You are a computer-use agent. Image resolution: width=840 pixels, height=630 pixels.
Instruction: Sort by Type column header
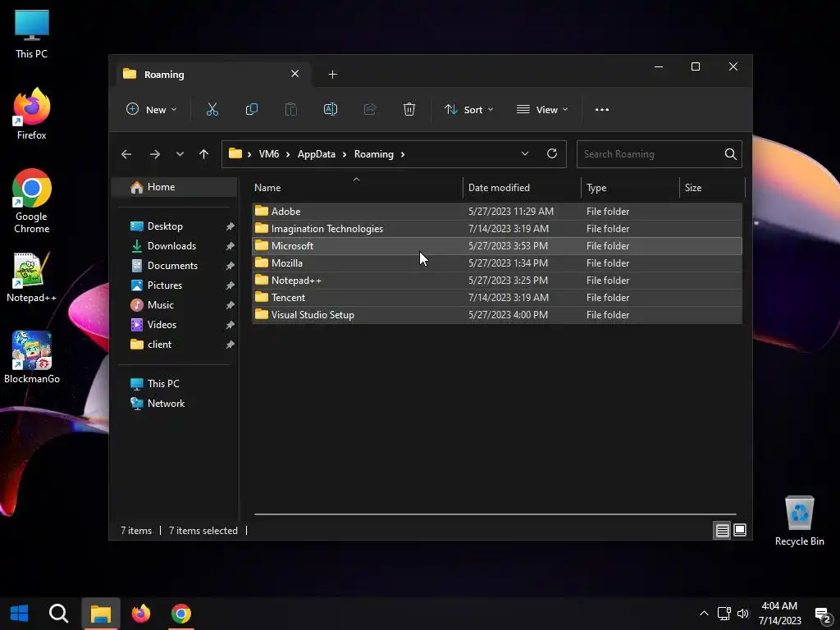pos(630,188)
